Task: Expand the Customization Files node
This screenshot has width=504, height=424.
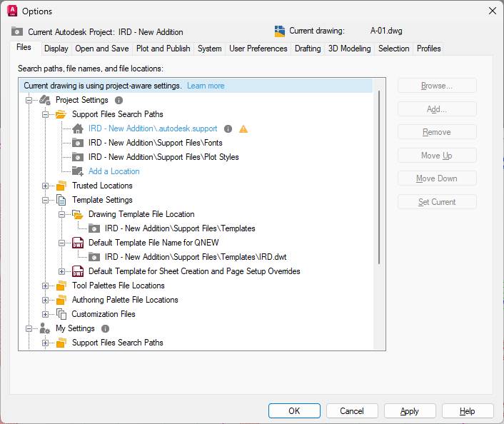Action: 45,314
